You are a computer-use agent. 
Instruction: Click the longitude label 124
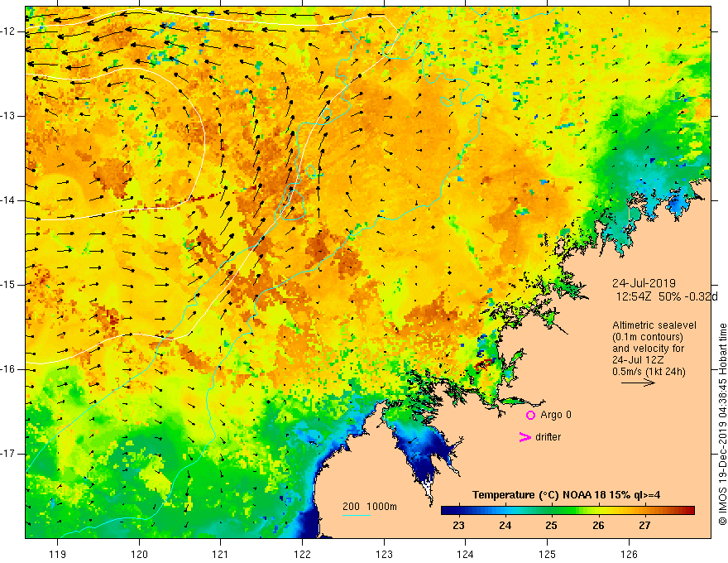[465, 554]
